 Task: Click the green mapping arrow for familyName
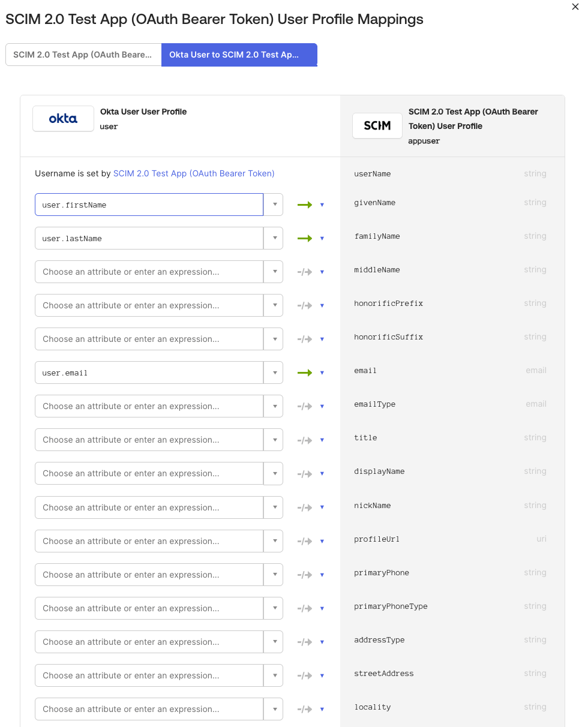305,238
